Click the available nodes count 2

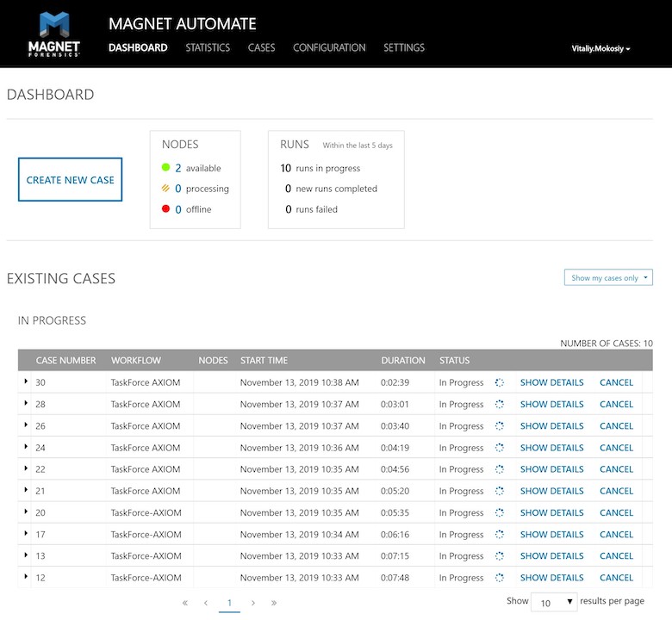[x=177, y=168]
